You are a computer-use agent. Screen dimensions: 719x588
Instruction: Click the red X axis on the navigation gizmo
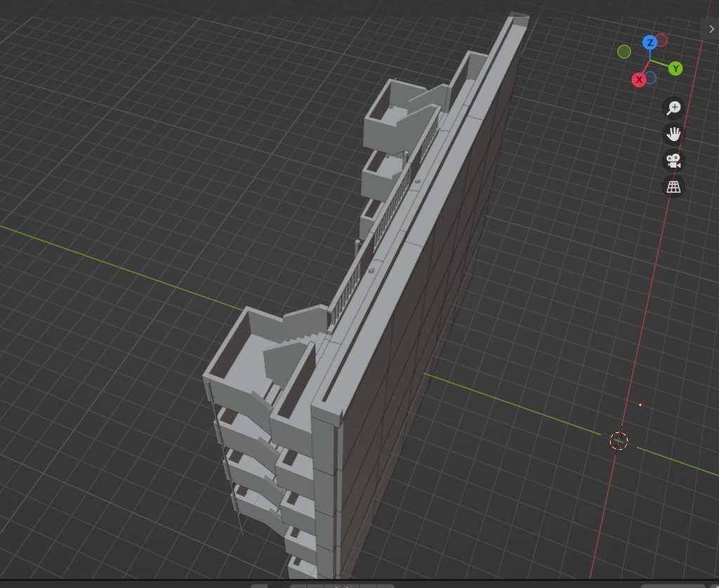coord(639,80)
